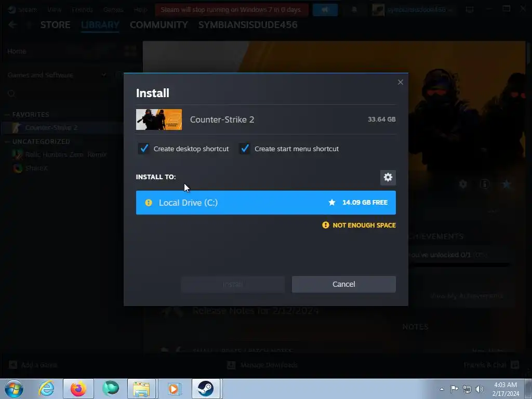Screen dimensions: 532x399
Task: Open SYMBIANSISDUDE456 profile tab
Action: coord(248,25)
